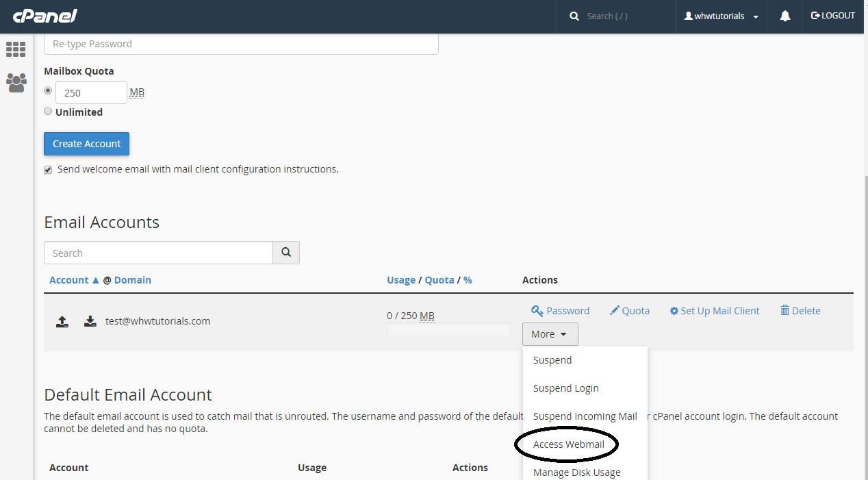The height and width of the screenshot is (480, 868).
Task: Open the whwtutorials account menu
Action: click(x=721, y=16)
